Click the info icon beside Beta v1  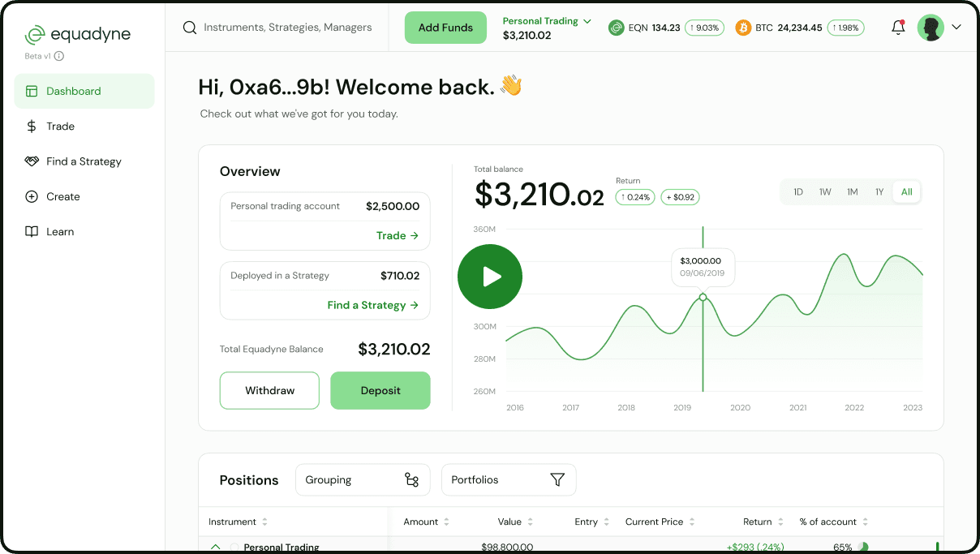coord(59,56)
